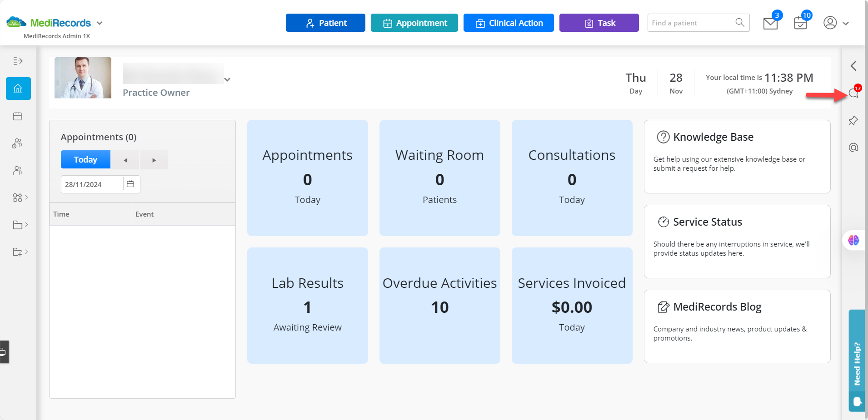Open the date picker calendar icon
This screenshot has width=868, height=420.
coord(130,184)
